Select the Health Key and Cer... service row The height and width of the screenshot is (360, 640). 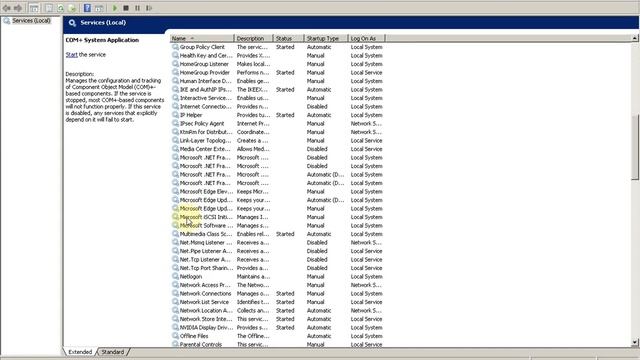278,56
